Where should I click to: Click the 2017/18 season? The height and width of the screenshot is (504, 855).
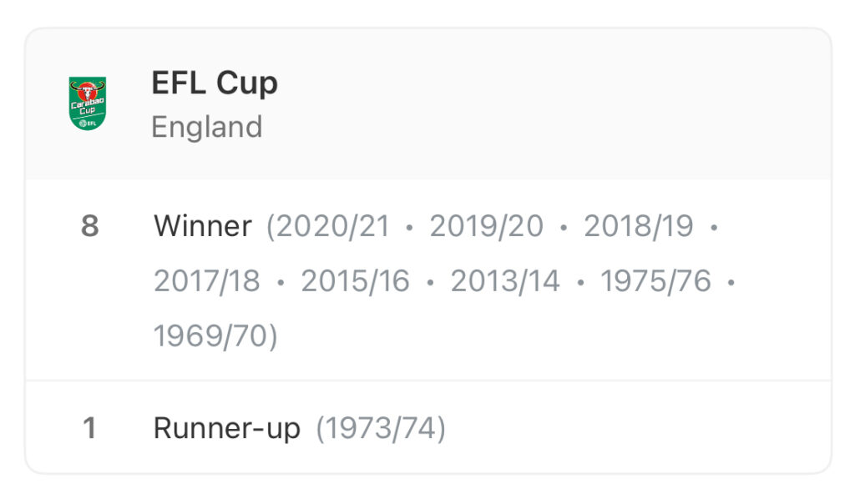[207, 281]
